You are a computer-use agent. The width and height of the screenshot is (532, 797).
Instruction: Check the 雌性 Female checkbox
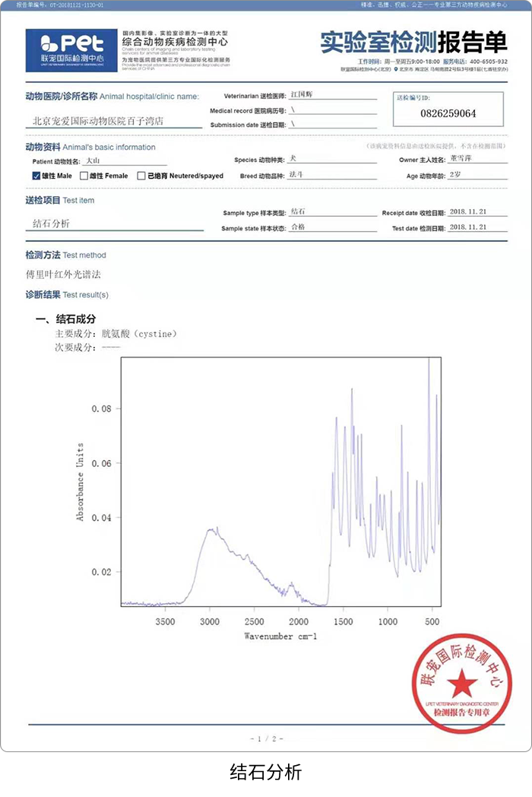tap(84, 176)
